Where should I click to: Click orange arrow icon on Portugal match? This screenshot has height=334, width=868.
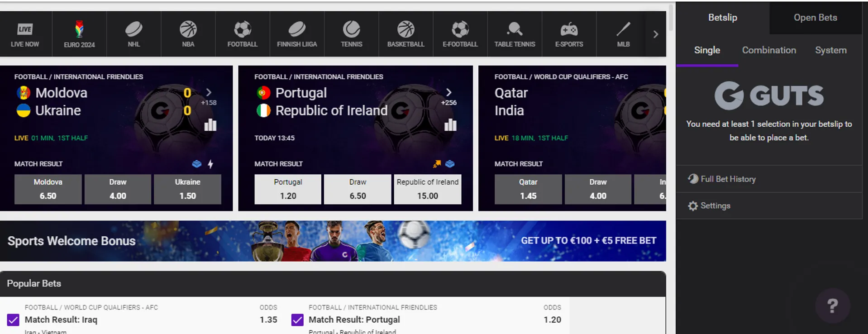pos(437,164)
